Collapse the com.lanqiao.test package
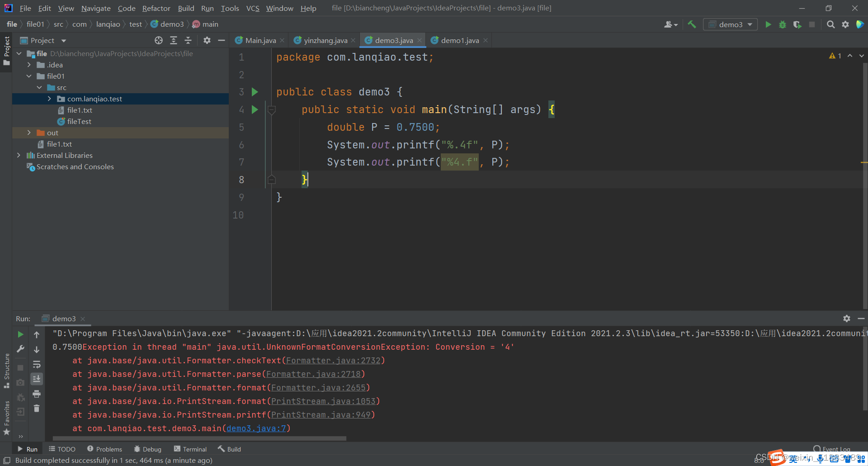This screenshot has height=466, width=868. [49, 99]
